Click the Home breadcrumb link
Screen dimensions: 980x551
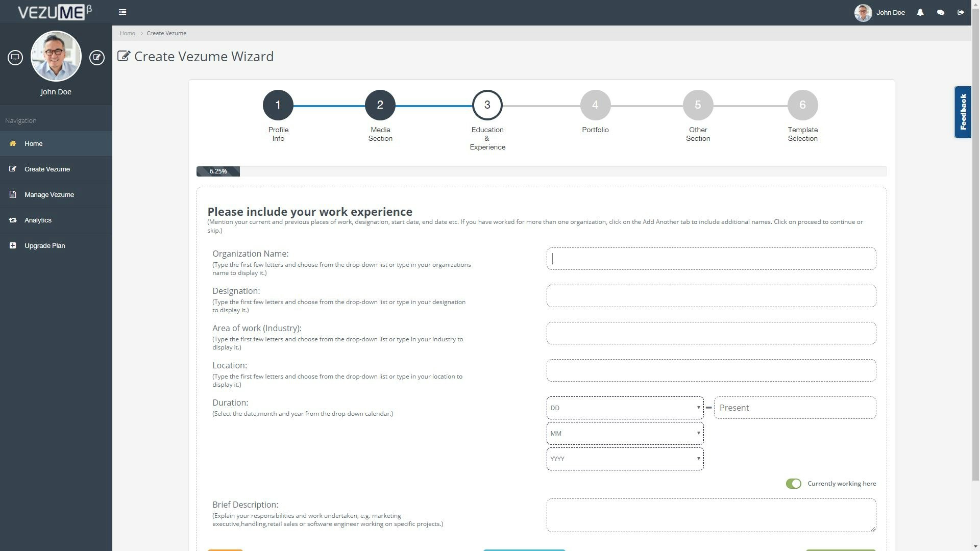point(128,33)
